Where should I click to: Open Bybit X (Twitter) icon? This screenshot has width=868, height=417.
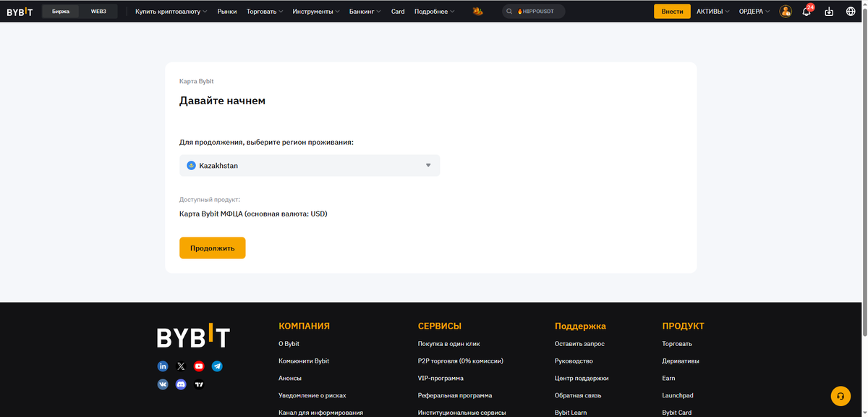click(181, 366)
